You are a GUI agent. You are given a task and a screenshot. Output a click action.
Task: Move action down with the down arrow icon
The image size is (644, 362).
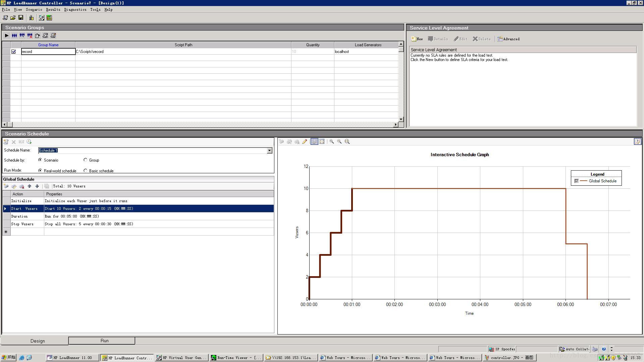[x=37, y=186]
